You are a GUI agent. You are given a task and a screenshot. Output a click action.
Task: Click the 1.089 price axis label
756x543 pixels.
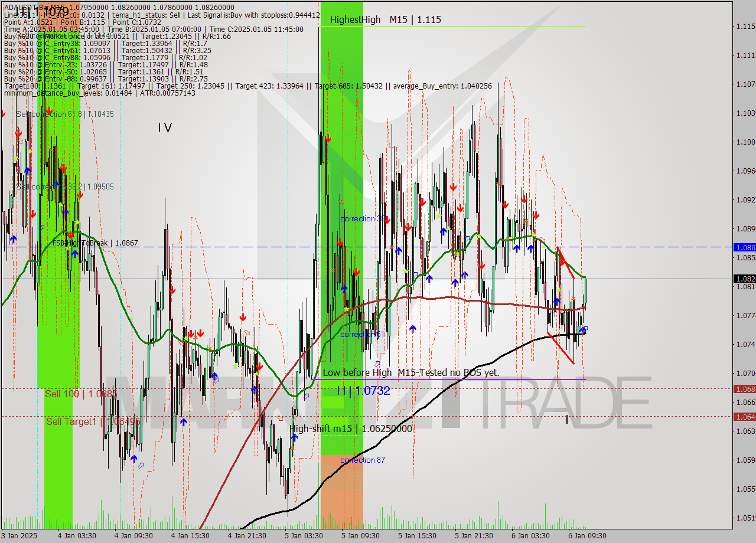point(746,229)
